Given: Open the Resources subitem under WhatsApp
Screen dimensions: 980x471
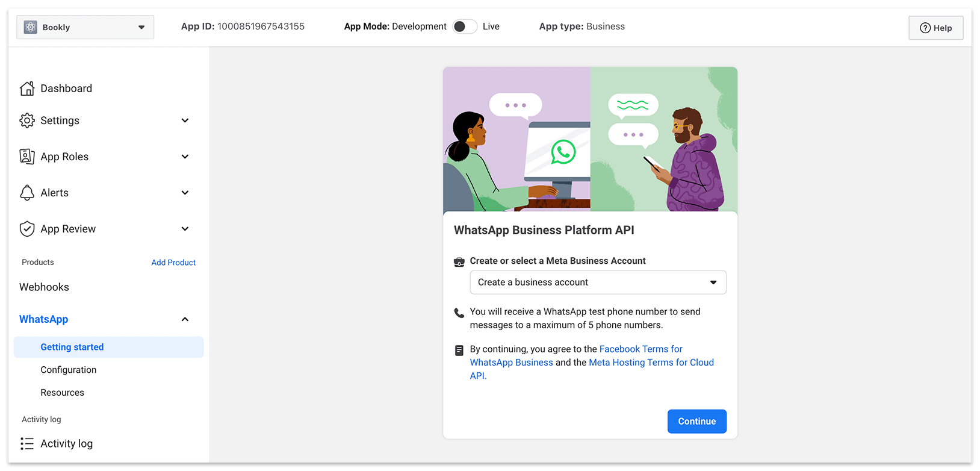Looking at the screenshot, I should (x=63, y=393).
